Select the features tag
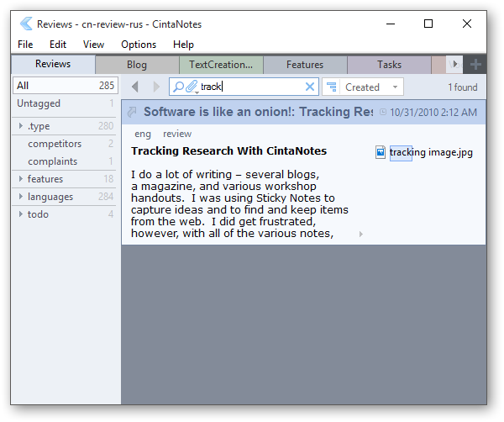The image size is (504, 422). click(45, 179)
